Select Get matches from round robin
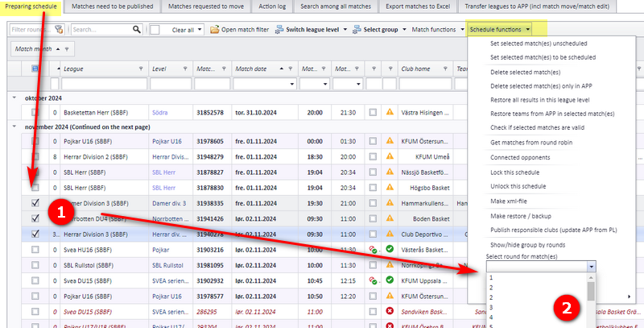Image resolution: width=644 pixels, height=328 pixels. tap(531, 142)
